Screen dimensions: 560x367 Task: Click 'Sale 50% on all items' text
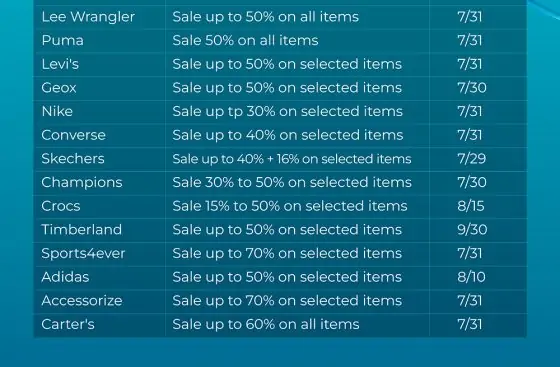coord(245,40)
